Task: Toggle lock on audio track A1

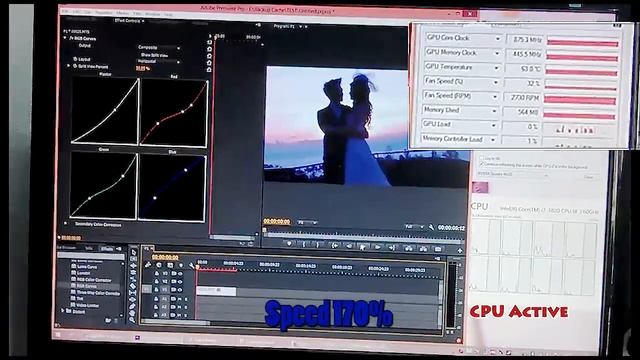Action: (x=156, y=299)
